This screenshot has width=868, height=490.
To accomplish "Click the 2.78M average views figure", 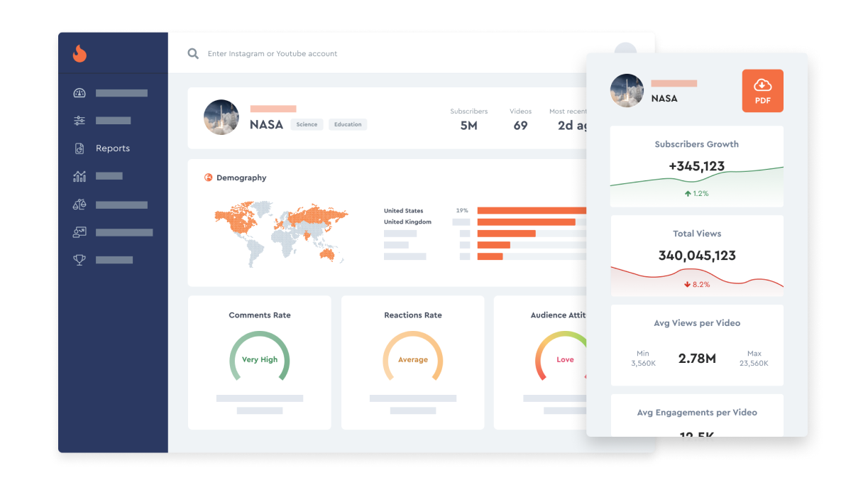I will tap(697, 359).
